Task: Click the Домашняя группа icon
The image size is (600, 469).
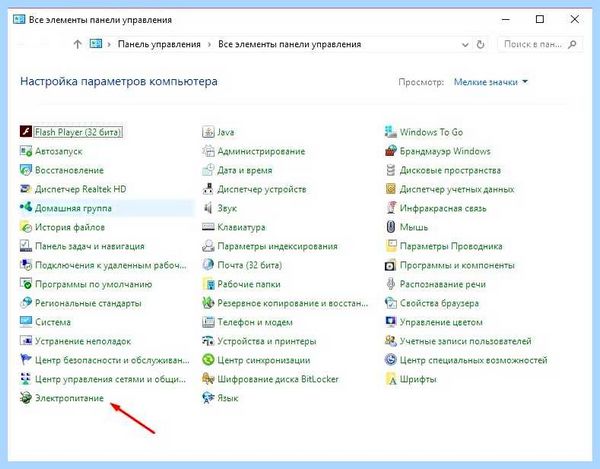Action: [x=26, y=208]
